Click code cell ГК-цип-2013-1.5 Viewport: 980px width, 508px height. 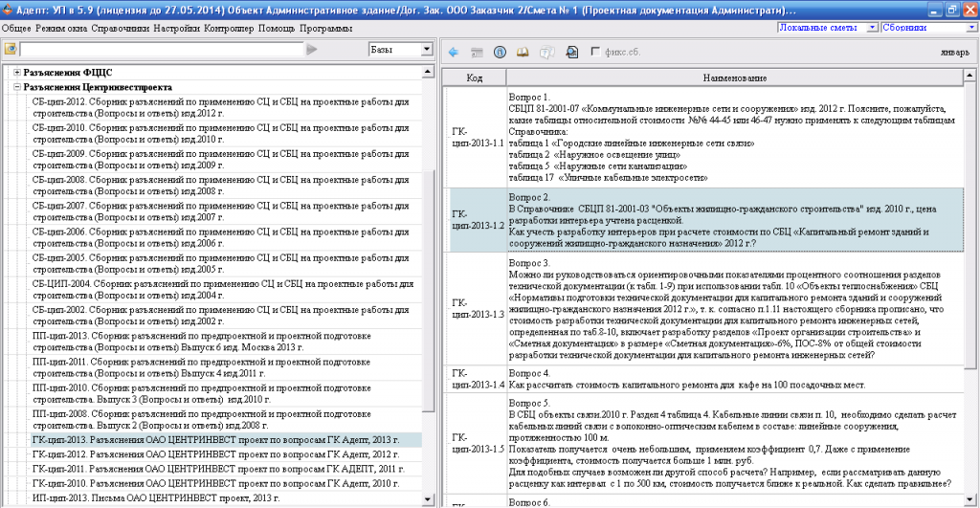(478, 443)
